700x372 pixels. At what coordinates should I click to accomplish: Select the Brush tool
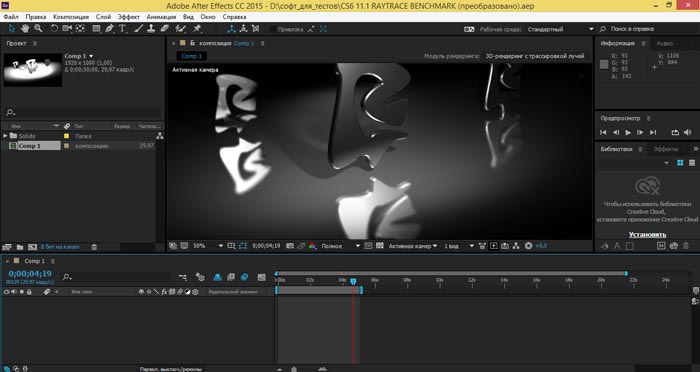coord(138,29)
